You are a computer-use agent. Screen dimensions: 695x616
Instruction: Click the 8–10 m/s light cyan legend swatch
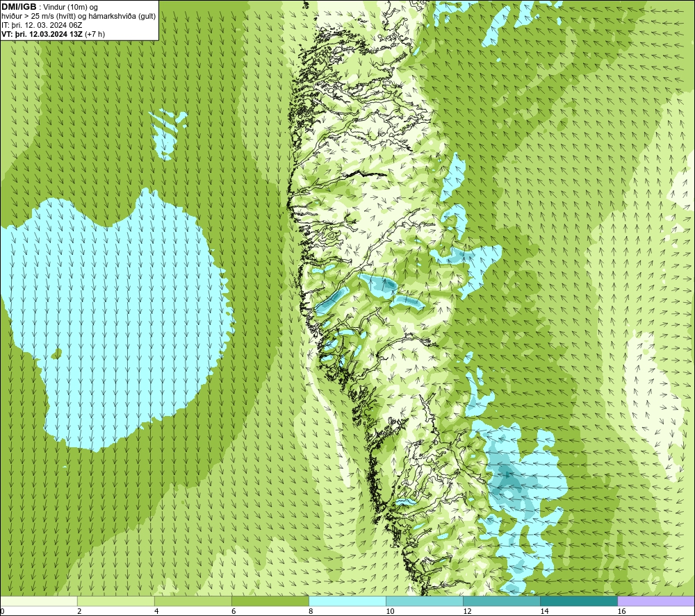click(x=347, y=601)
